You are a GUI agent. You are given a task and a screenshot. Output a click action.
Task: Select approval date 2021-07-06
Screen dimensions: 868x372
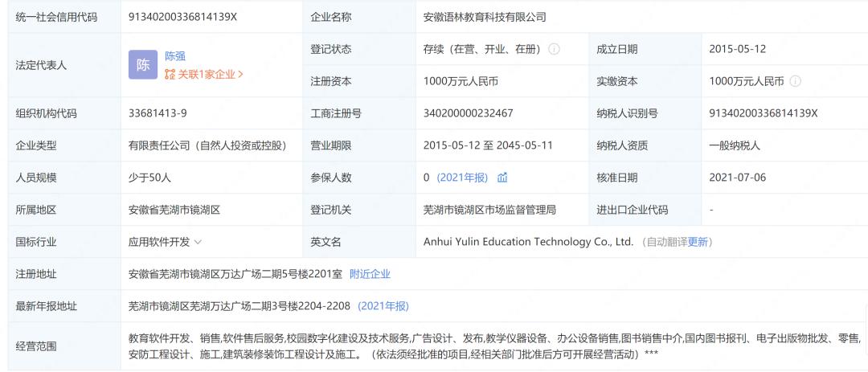click(x=737, y=178)
